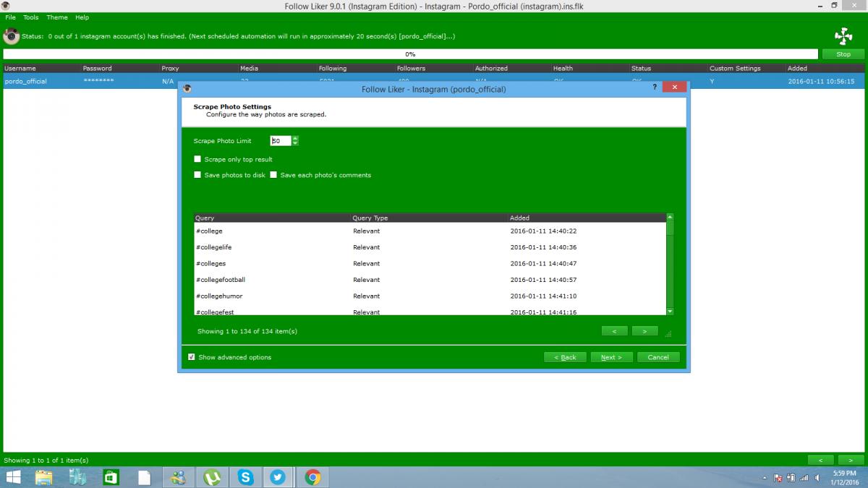
Task: Click the help question mark in dialog
Action: [x=655, y=87]
